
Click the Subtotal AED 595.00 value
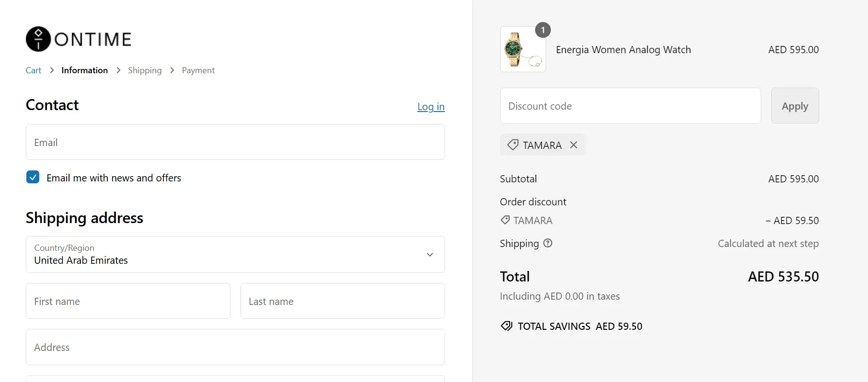793,179
